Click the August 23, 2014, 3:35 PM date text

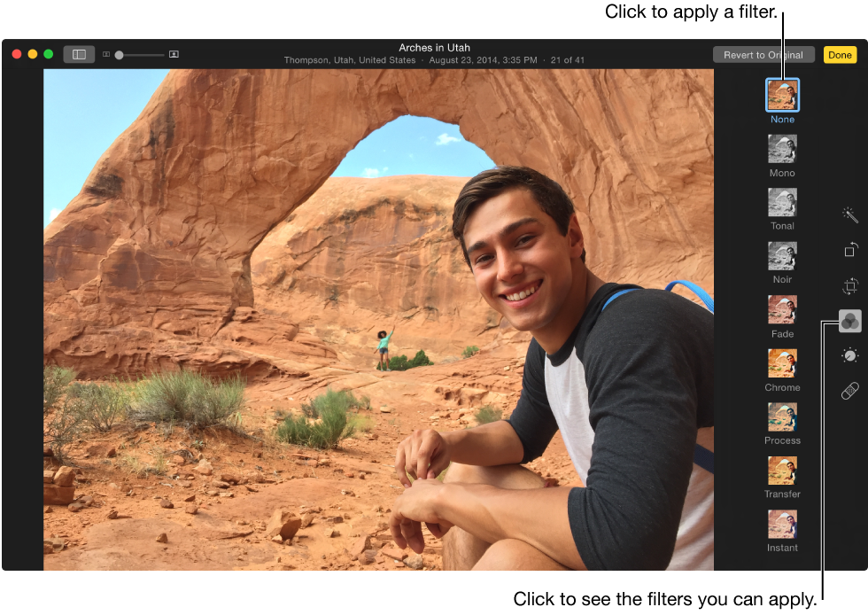484,60
